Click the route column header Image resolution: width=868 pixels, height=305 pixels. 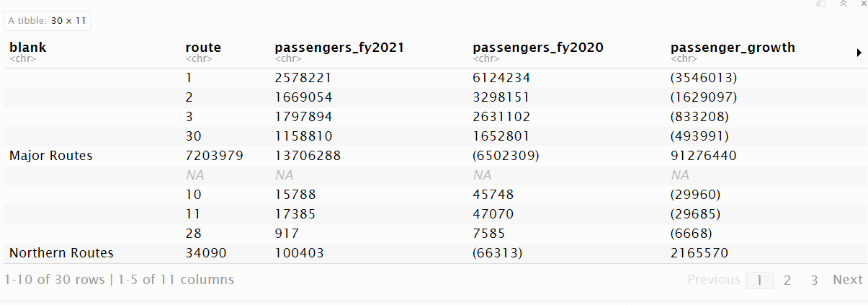tap(203, 48)
